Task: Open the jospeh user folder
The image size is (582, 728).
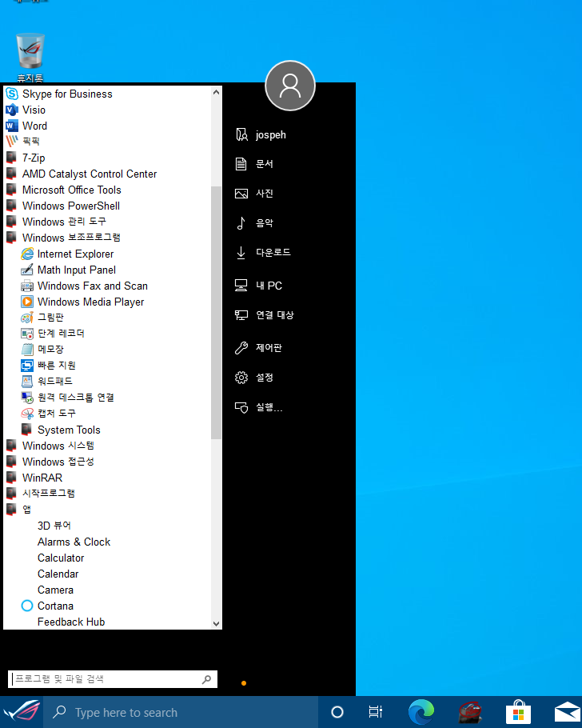Action: 261,134
